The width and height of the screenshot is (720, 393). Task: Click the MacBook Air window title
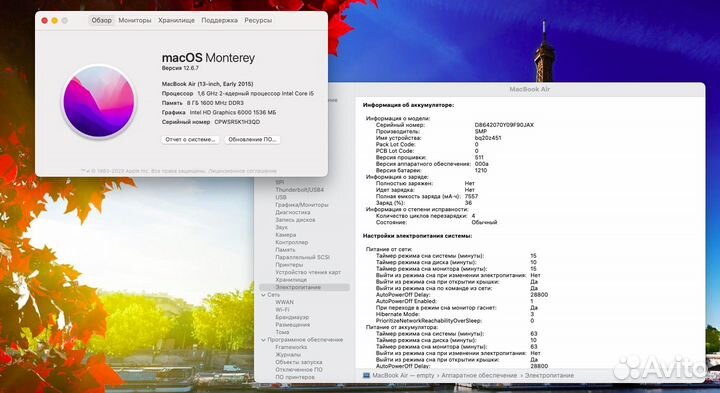coord(529,89)
